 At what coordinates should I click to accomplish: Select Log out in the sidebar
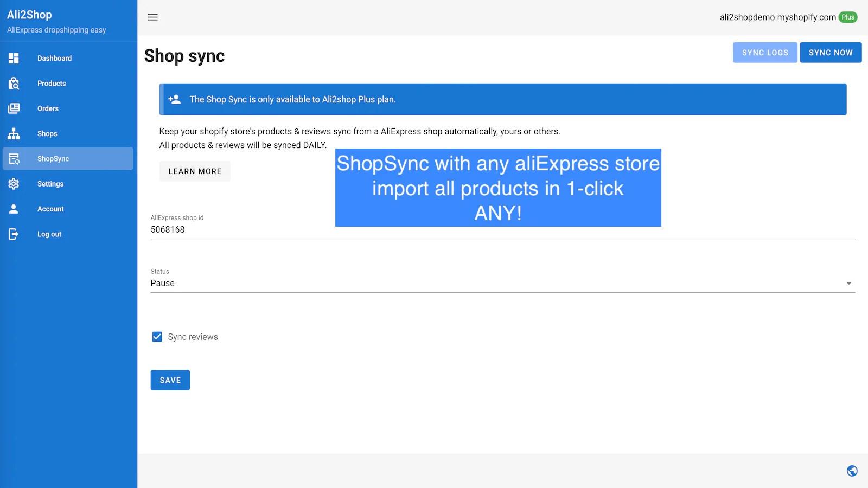coord(68,234)
